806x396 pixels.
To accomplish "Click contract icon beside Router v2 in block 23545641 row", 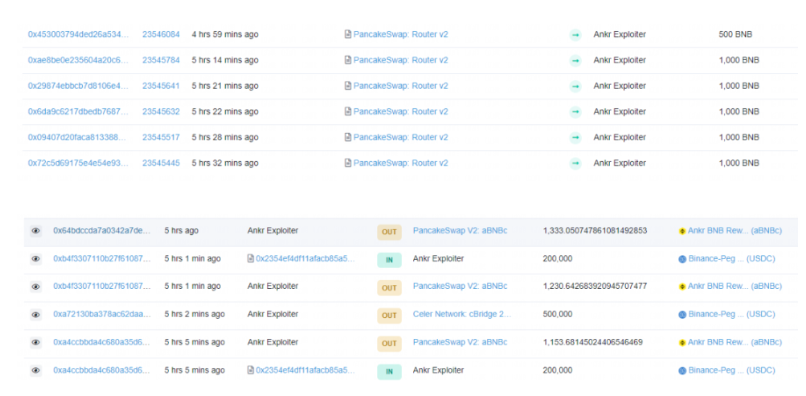I will 348,86.
